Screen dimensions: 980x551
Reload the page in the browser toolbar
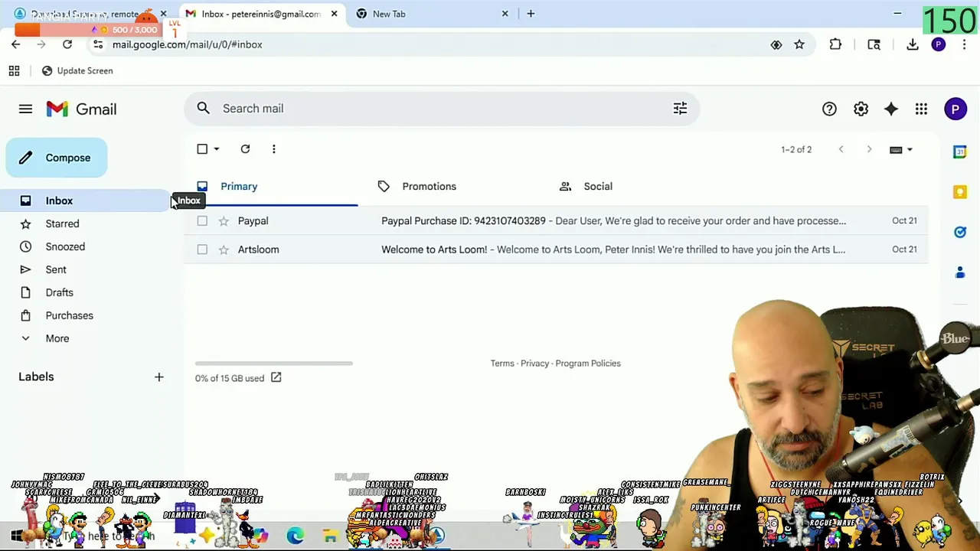[67, 44]
